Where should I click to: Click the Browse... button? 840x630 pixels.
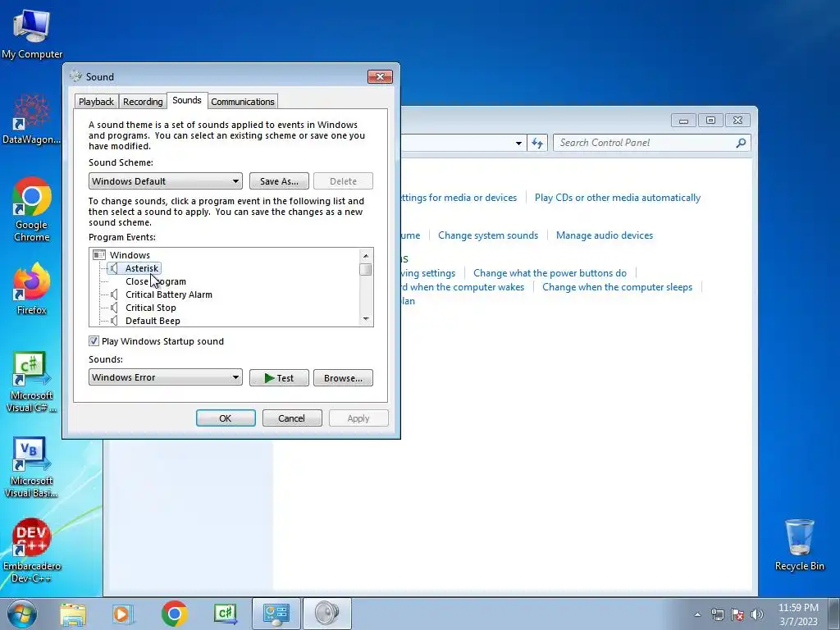click(x=343, y=377)
